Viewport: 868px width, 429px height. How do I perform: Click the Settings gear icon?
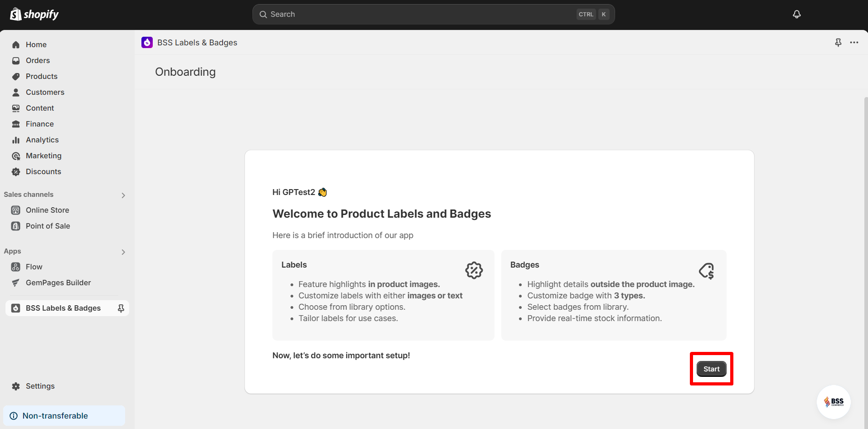click(x=16, y=386)
